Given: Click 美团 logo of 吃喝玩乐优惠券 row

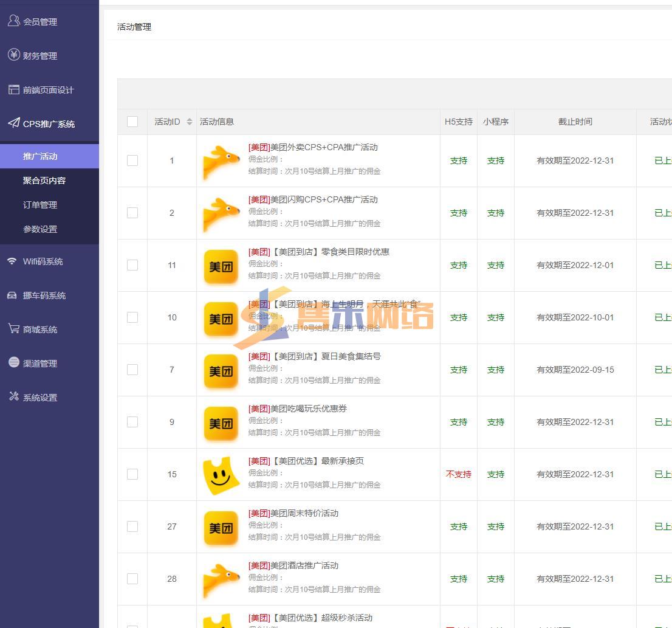Looking at the screenshot, I should point(221,424).
